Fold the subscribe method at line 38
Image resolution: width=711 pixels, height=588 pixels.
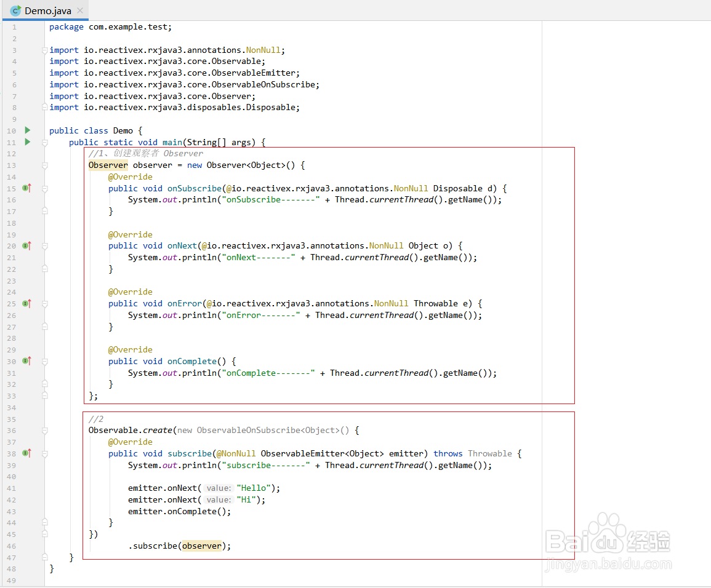tap(44, 454)
